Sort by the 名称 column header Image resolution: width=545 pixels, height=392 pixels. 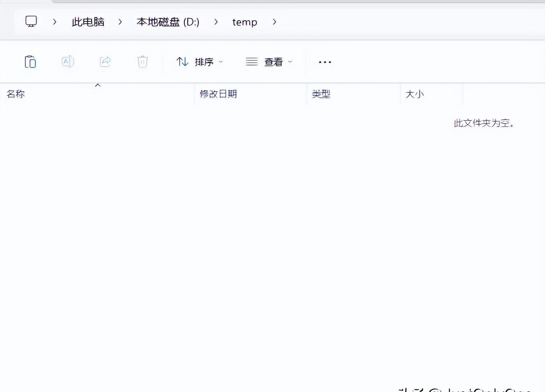click(97, 94)
